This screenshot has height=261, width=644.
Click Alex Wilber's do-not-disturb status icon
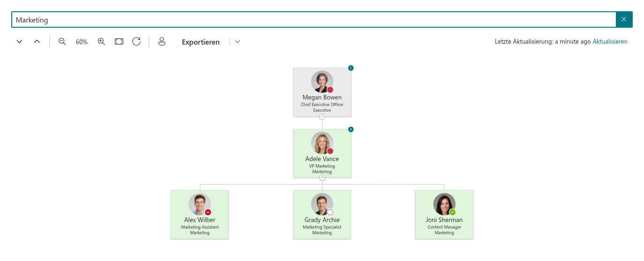coord(208,212)
